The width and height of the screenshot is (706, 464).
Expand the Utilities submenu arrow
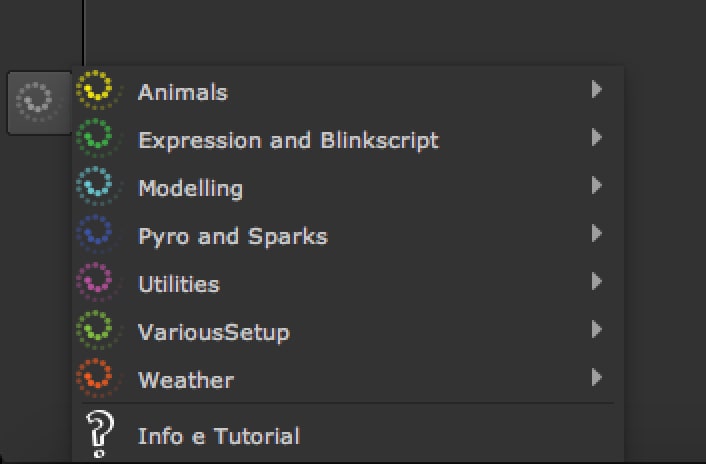pos(596,282)
